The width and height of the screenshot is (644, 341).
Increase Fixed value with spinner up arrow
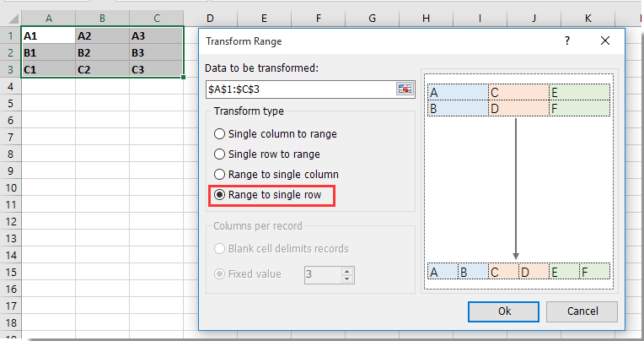346,270
